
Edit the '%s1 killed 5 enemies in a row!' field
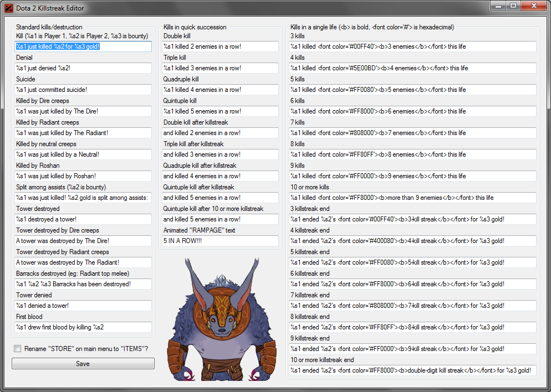[x=220, y=111]
